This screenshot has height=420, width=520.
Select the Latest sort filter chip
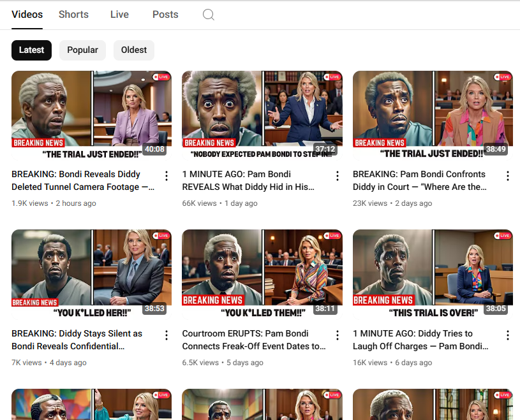click(31, 50)
